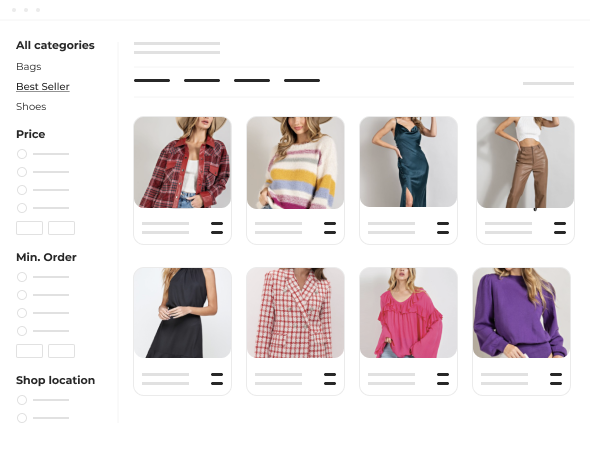
Task: Click the maximum Min. Order input box
Action: [x=61, y=351]
